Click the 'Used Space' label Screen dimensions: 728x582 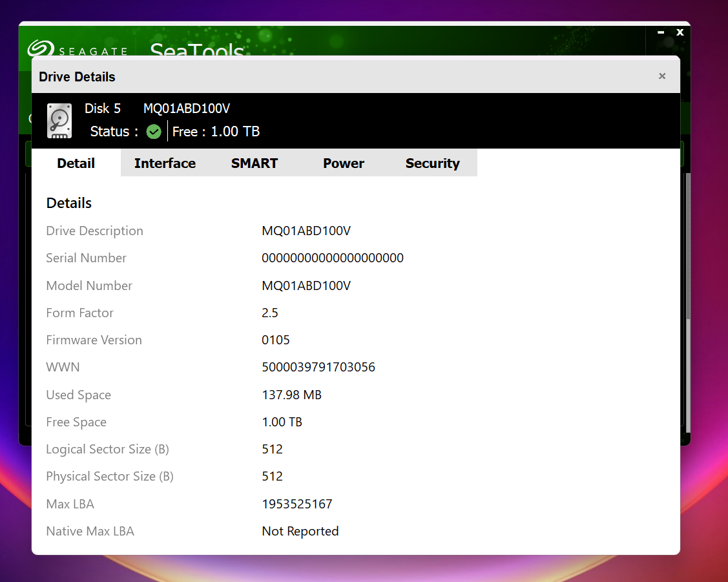tap(78, 395)
